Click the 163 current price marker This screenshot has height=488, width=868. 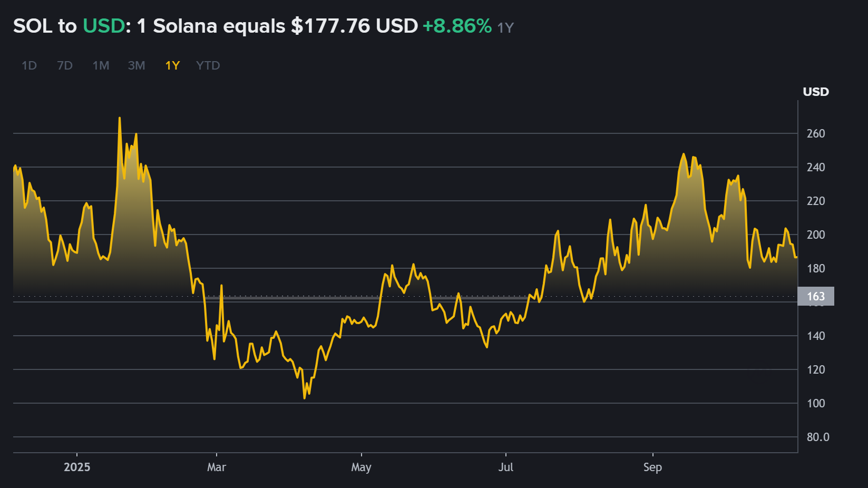click(x=816, y=296)
